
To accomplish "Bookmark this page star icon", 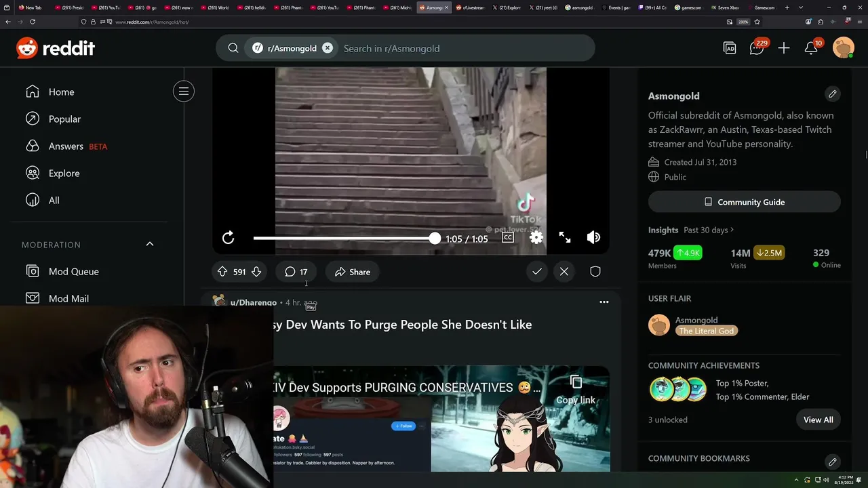I will pyautogui.click(x=757, y=22).
